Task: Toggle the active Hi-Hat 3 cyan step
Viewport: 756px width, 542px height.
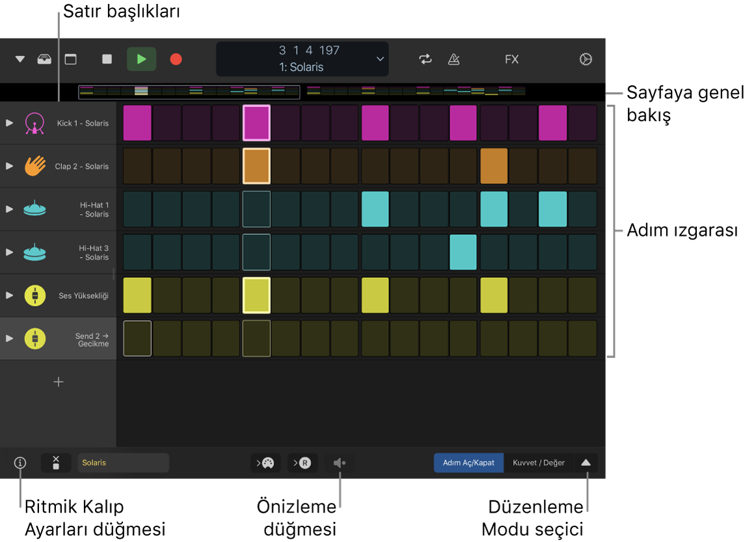Action: 463,252
